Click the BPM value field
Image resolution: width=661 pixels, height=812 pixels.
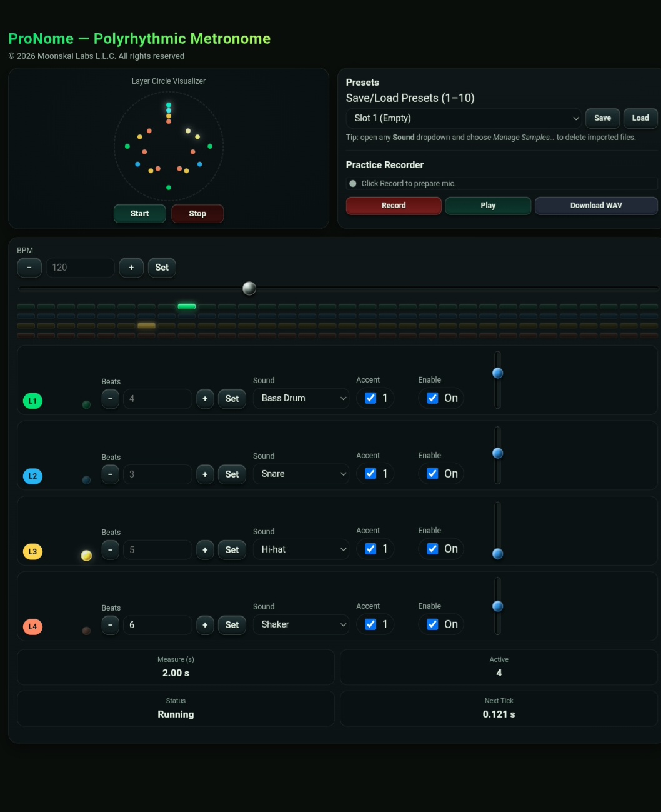tap(80, 268)
